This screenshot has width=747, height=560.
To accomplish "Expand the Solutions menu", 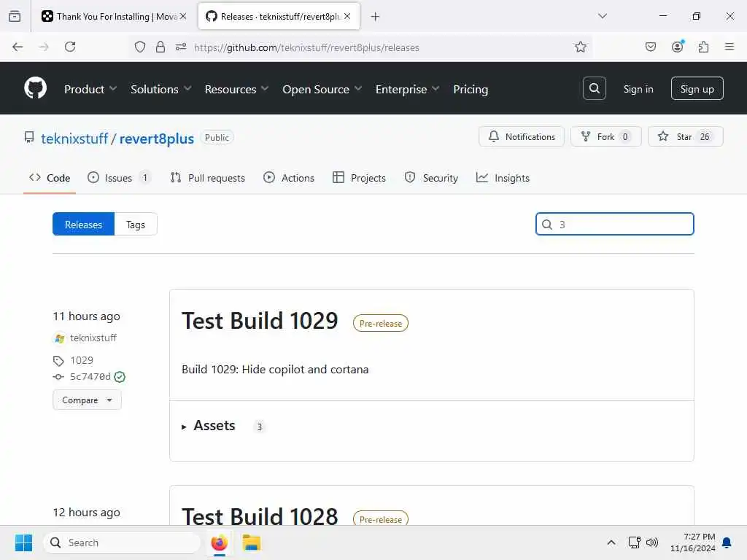I will pyautogui.click(x=161, y=89).
